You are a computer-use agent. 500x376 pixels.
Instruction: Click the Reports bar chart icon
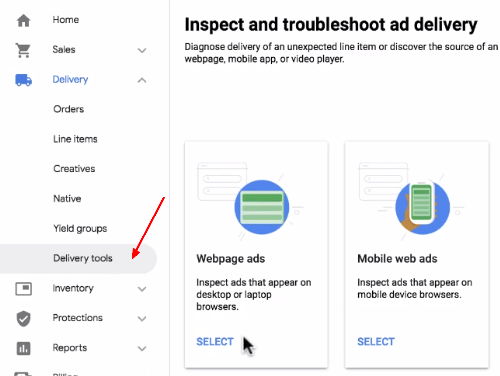coord(23,348)
